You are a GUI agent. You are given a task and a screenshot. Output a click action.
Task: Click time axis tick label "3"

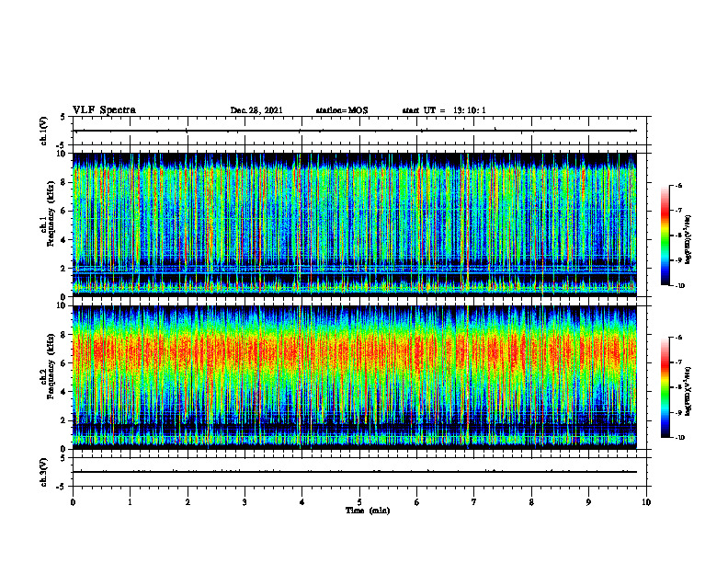(245, 502)
